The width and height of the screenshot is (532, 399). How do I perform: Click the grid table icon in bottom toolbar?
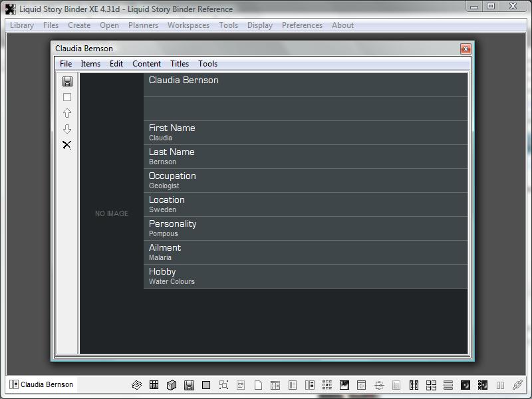154,385
